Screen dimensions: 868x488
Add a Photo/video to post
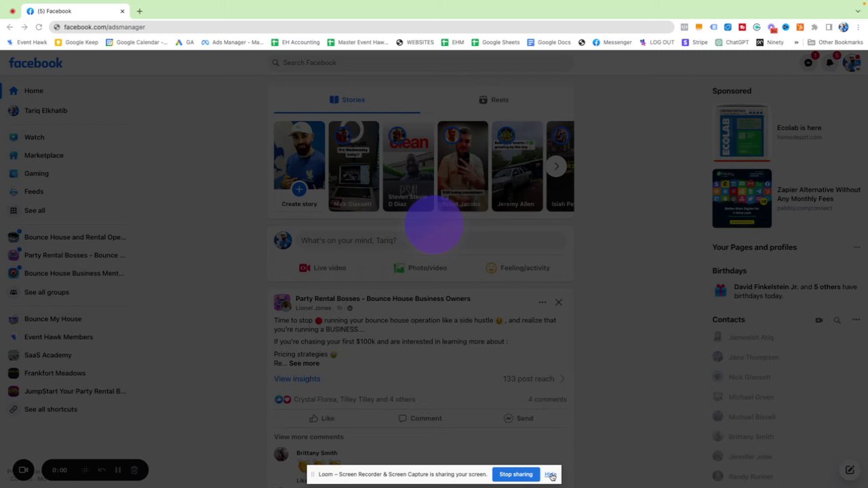pos(420,268)
